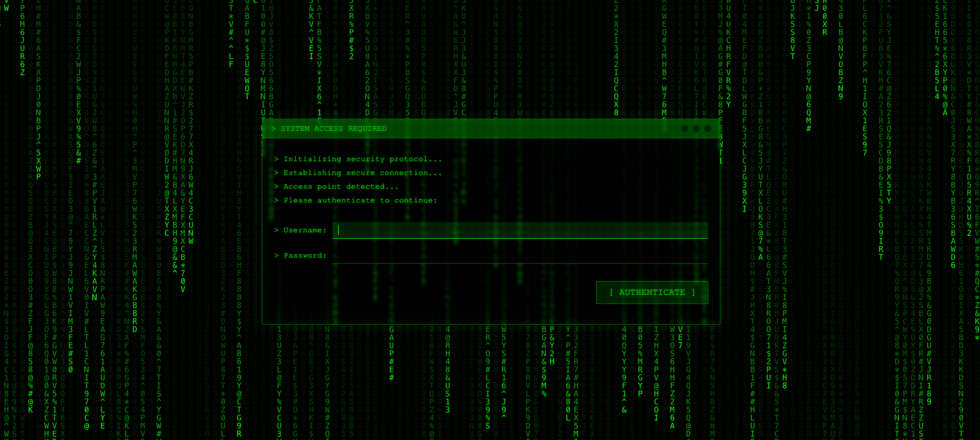The image size is (980, 440).
Task: Select the SYSTEM ACCESS REQUIRED title text
Action: coord(334,129)
